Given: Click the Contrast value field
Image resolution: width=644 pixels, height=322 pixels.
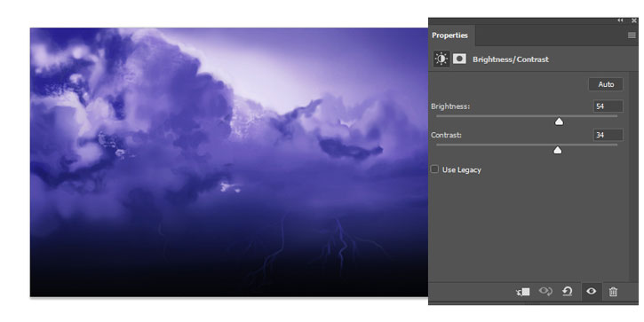Looking at the screenshot, I should pyautogui.click(x=608, y=135).
